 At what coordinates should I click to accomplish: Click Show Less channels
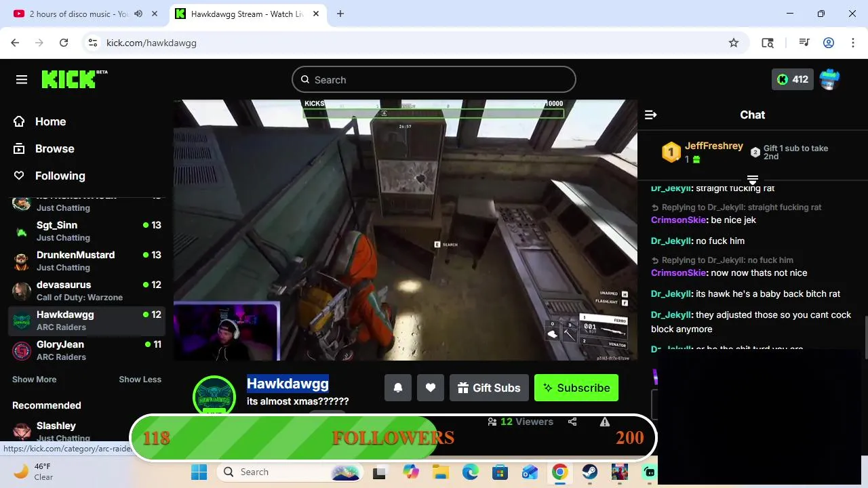coord(140,380)
